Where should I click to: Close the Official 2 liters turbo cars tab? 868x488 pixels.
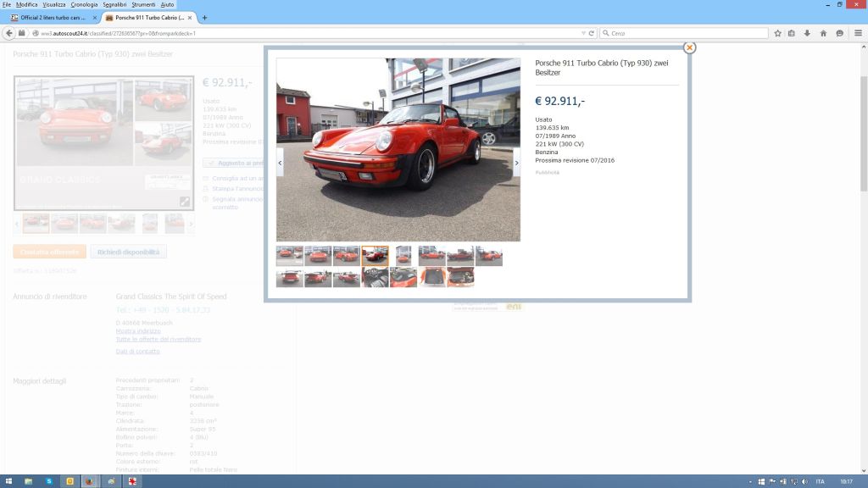95,18
